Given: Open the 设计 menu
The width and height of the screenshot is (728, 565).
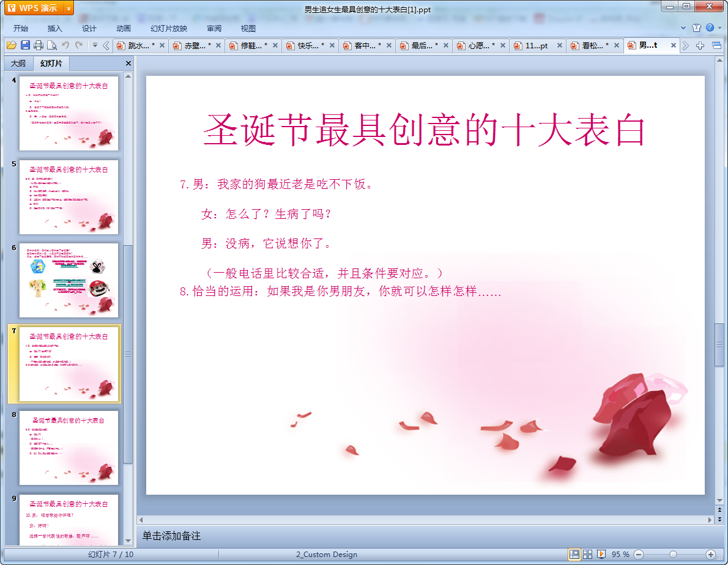Looking at the screenshot, I should point(89,28).
